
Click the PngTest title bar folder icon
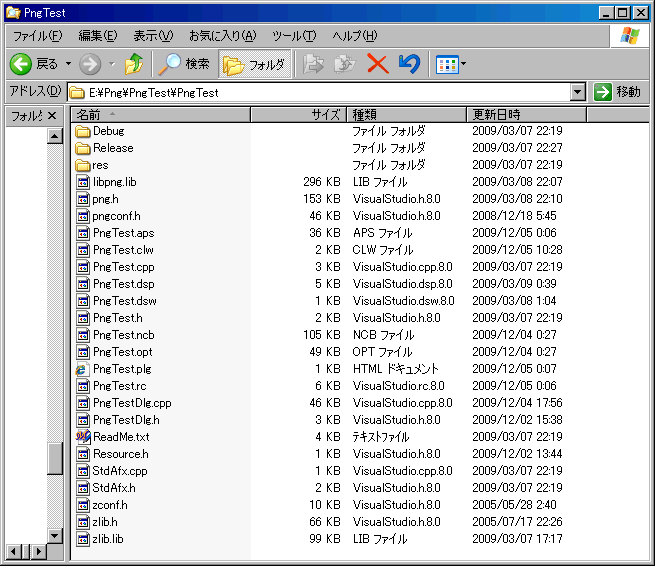[13, 13]
